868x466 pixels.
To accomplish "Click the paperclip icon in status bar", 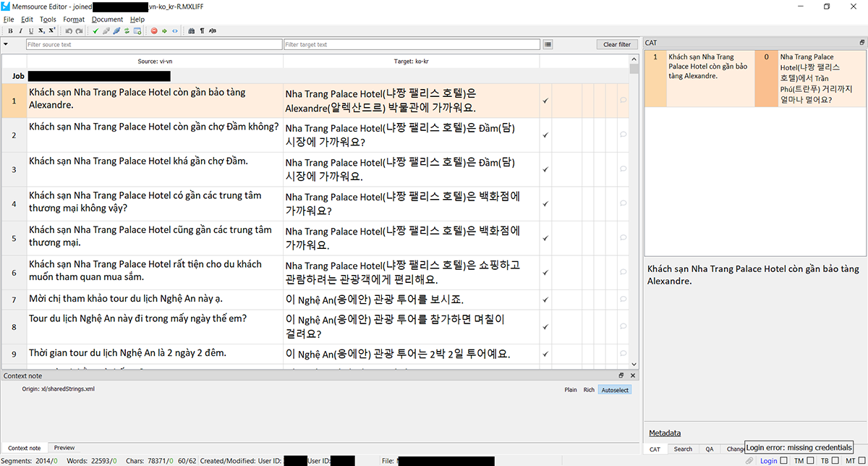I will tap(749, 461).
